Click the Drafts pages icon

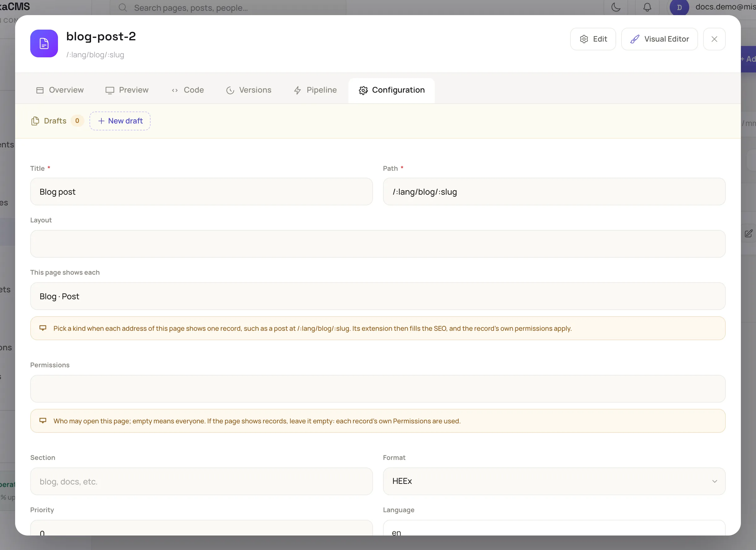point(35,121)
